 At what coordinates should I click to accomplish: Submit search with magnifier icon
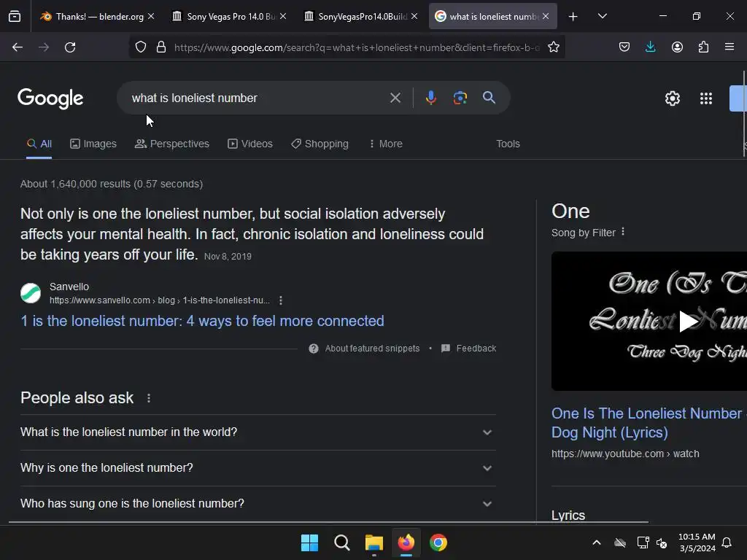pyautogui.click(x=489, y=98)
